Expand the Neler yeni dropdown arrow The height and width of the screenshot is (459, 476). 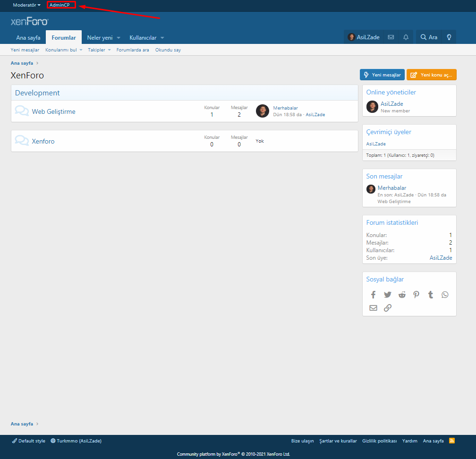119,38
